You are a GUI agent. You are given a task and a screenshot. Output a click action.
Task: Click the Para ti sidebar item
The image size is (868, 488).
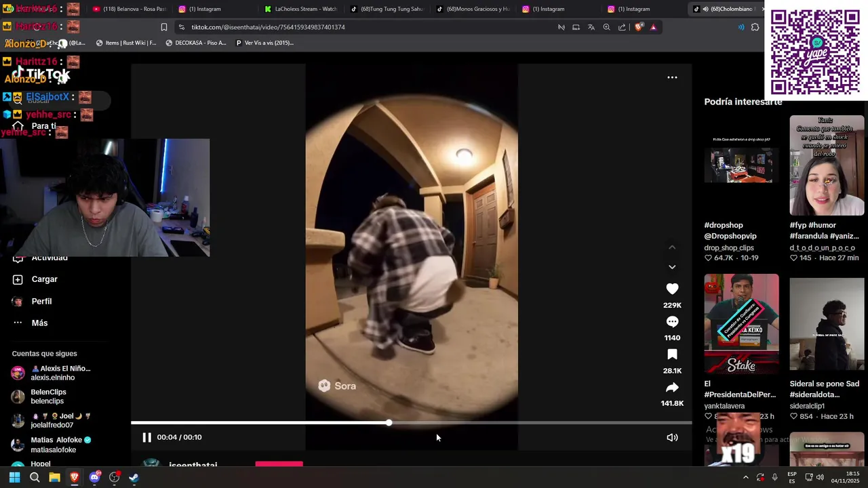43,126
